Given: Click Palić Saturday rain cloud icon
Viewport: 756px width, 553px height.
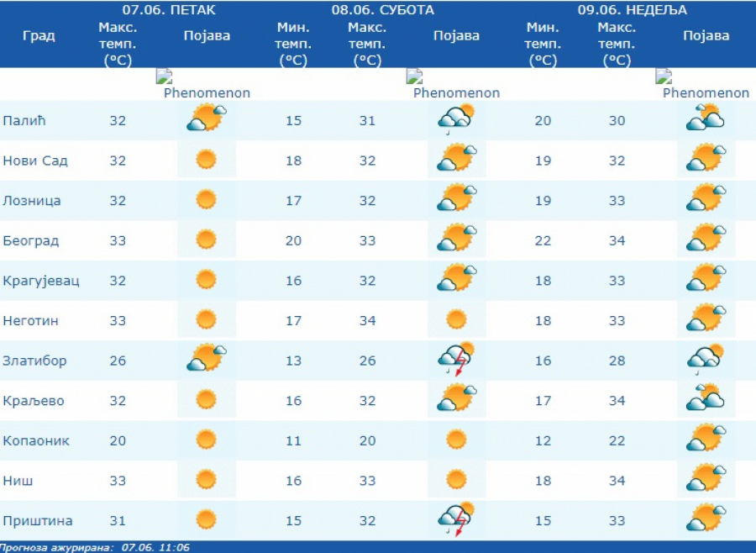Looking at the screenshot, I should click(456, 118).
